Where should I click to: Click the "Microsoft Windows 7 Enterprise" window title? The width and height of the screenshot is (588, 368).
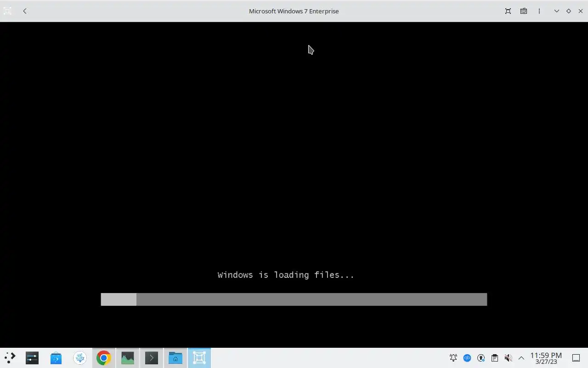coord(294,11)
